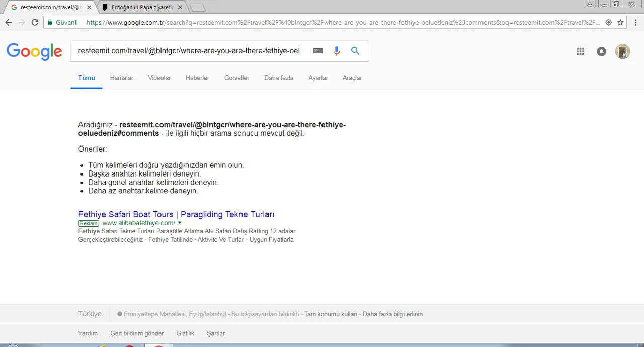Bookmark this page with the star icon
Screen dimensions: 644x347
pyautogui.click(x=621, y=22)
